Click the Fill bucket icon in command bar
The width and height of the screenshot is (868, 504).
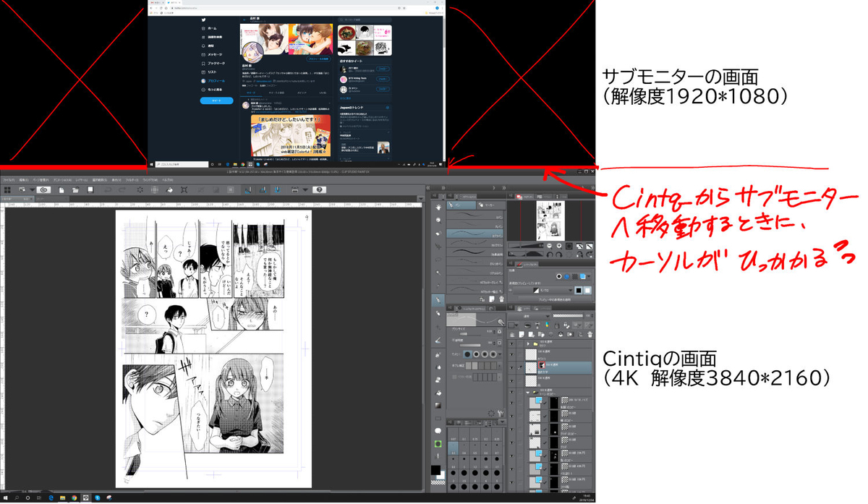(x=169, y=189)
